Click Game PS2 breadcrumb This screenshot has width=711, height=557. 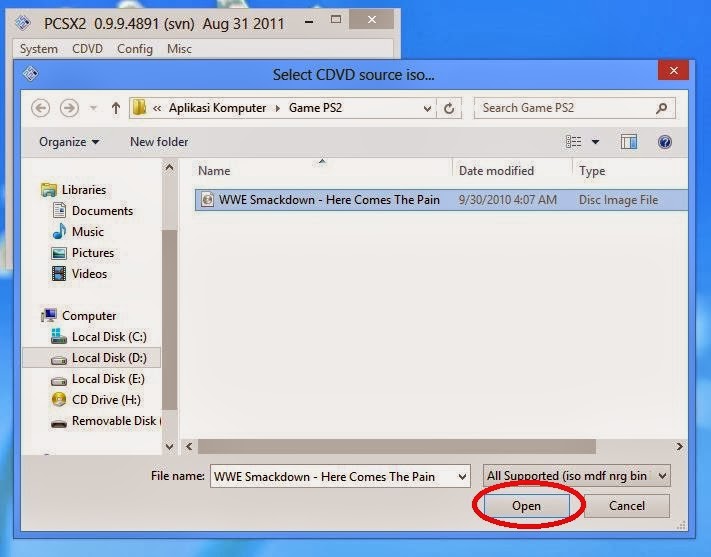click(315, 108)
